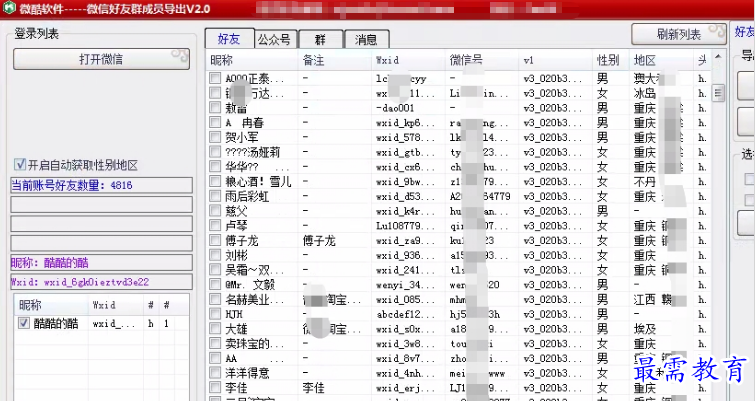
Task: Tick the HJH row checkbox
Action: point(215,314)
